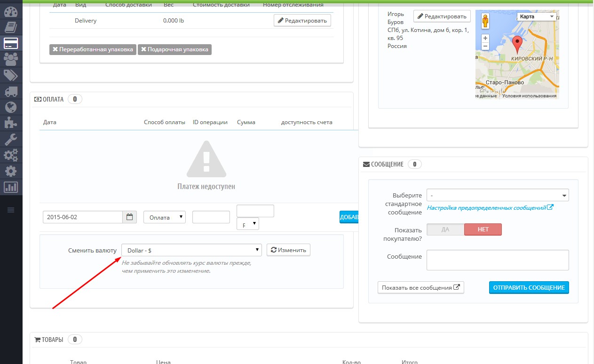
Task: Click the 'Платеж недоступен' message text
Action: coord(206,187)
